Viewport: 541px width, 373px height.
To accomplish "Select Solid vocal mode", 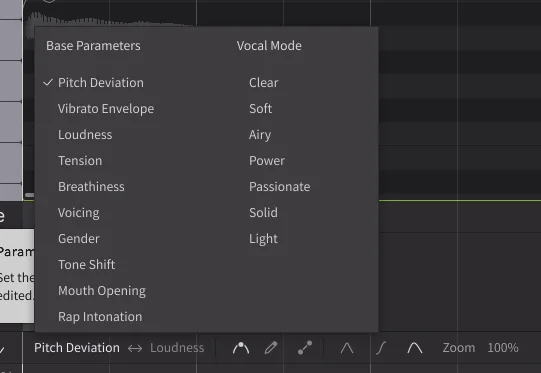I will pyautogui.click(x=263, y=213).
